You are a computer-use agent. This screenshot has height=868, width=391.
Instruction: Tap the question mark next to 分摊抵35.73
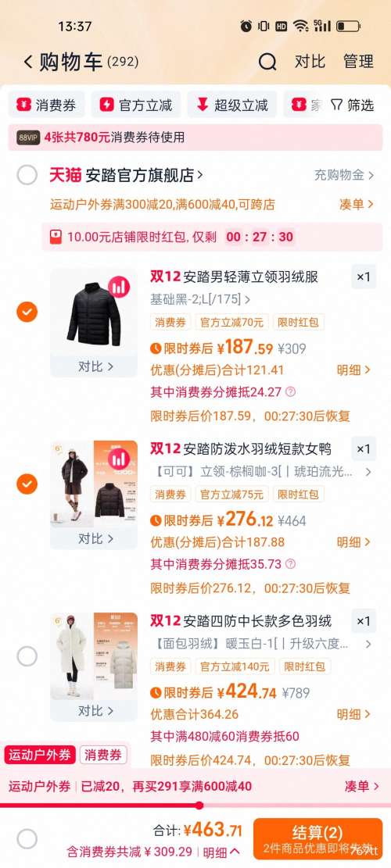[290, 564]
